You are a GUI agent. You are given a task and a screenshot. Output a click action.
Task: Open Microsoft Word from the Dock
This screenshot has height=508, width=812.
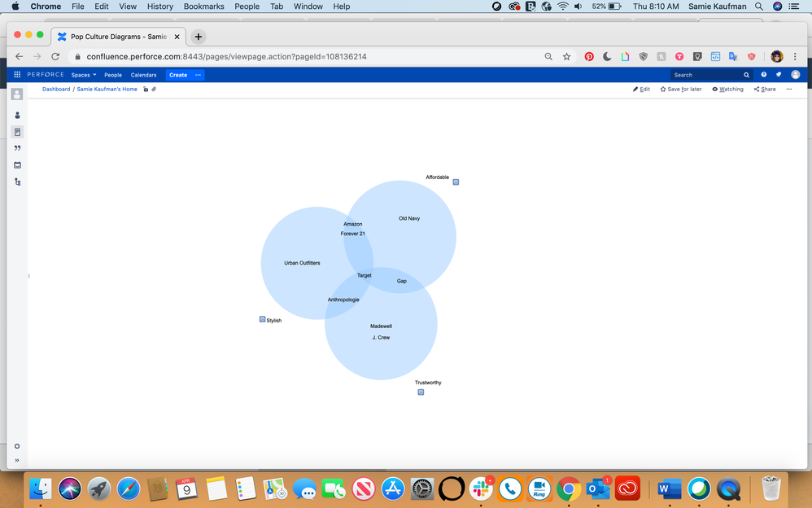(x=670, y=488)
